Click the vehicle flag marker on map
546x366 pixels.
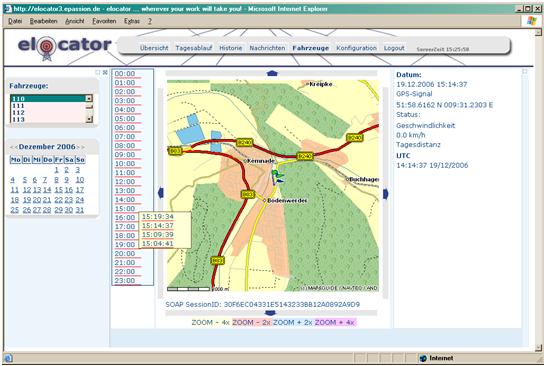[x=277, y=177]
